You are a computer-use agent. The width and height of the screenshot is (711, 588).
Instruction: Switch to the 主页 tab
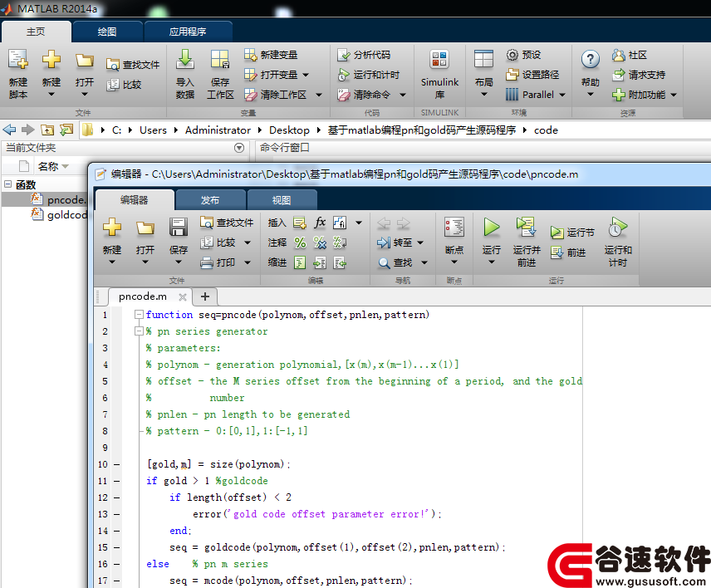(36, 32)
